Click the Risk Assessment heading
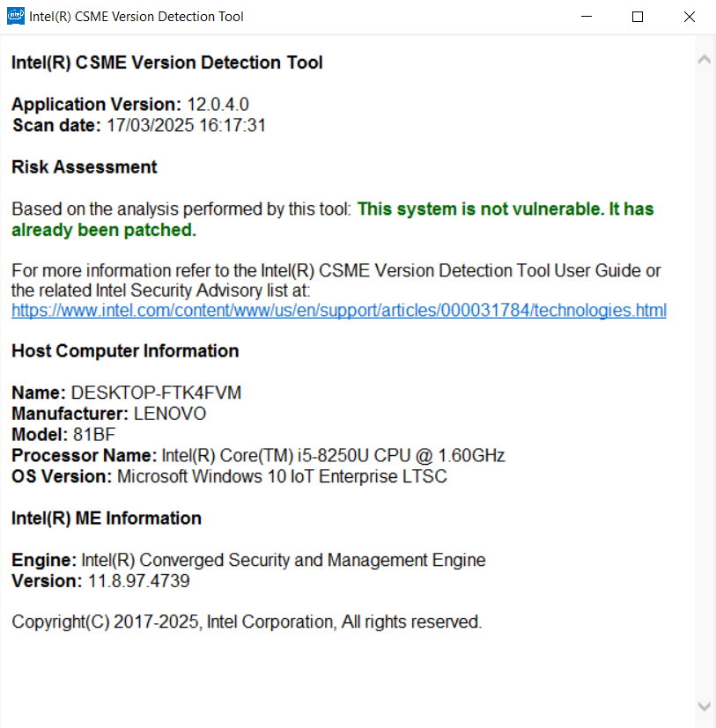Viewport: 716px width, 728px height. (x=85, y=167)
